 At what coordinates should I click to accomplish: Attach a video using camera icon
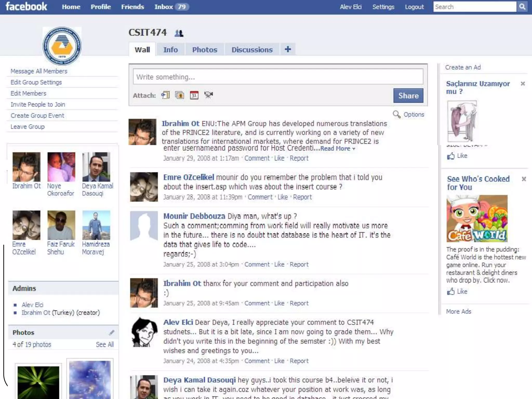click(208, 95)
